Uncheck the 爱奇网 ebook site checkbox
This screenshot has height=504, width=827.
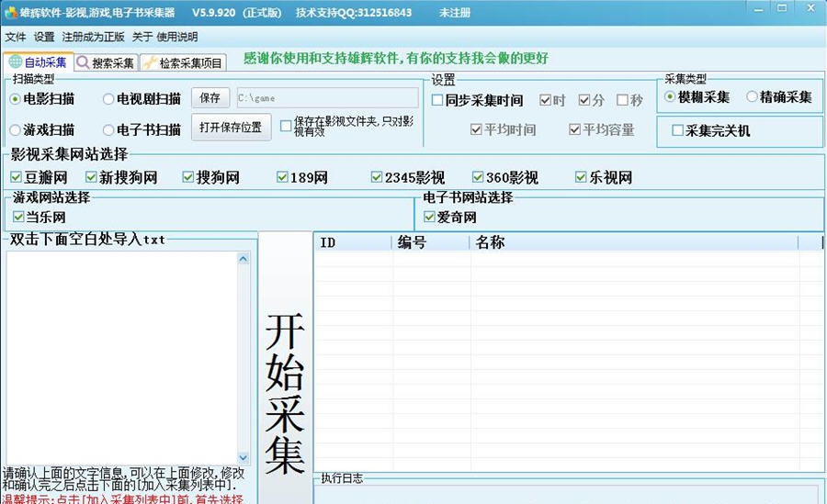[429, 217]
